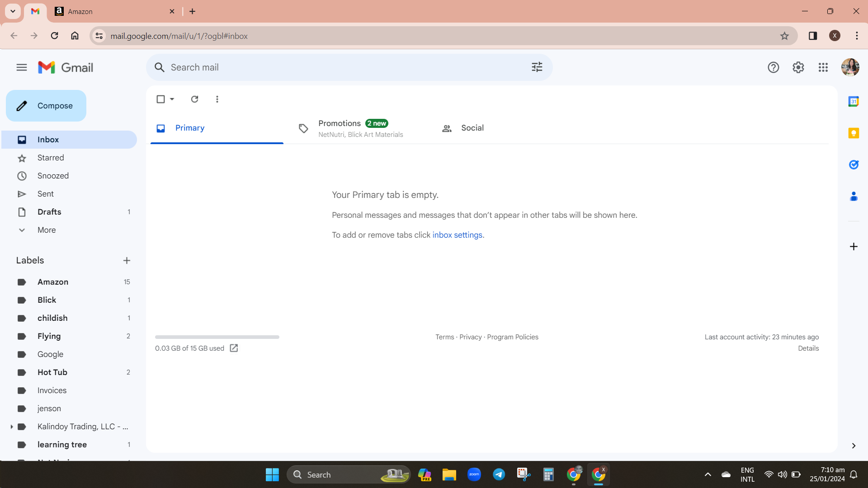
Task: View account activity Details link
Action: [x=808, y=348]
